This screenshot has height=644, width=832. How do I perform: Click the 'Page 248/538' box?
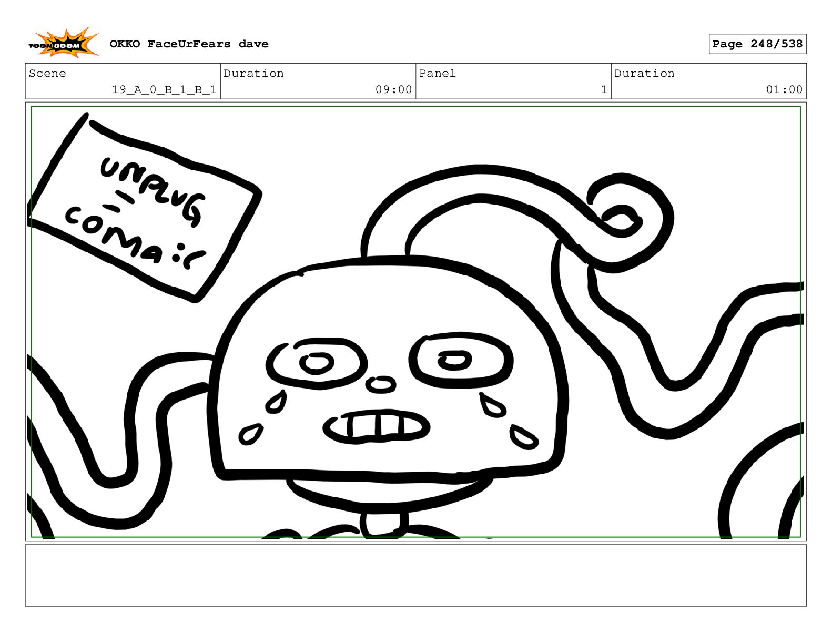point(757,44)
